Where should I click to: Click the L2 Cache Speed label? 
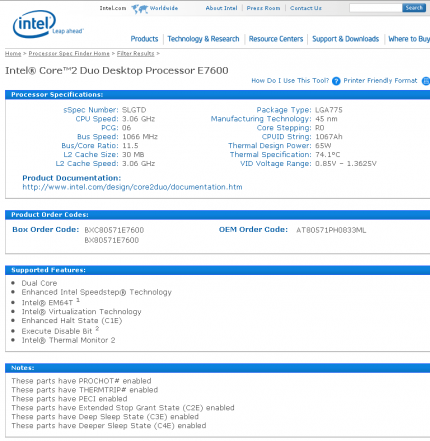(87, 164)
